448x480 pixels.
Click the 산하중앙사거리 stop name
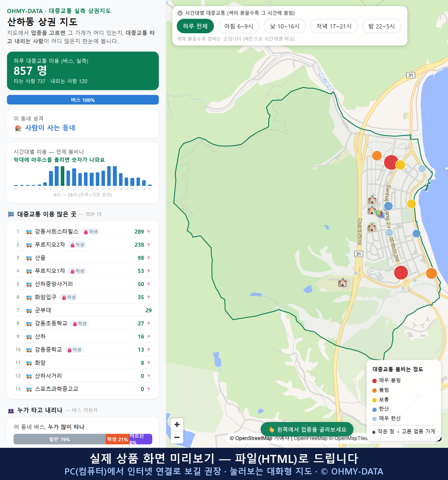coord(54,284)
